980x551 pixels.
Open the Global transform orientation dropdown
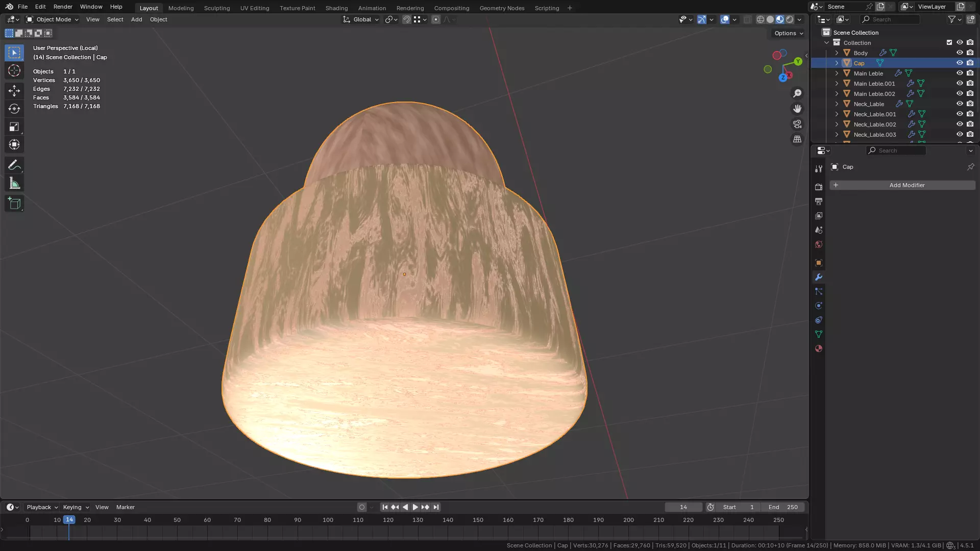[361, 19]
